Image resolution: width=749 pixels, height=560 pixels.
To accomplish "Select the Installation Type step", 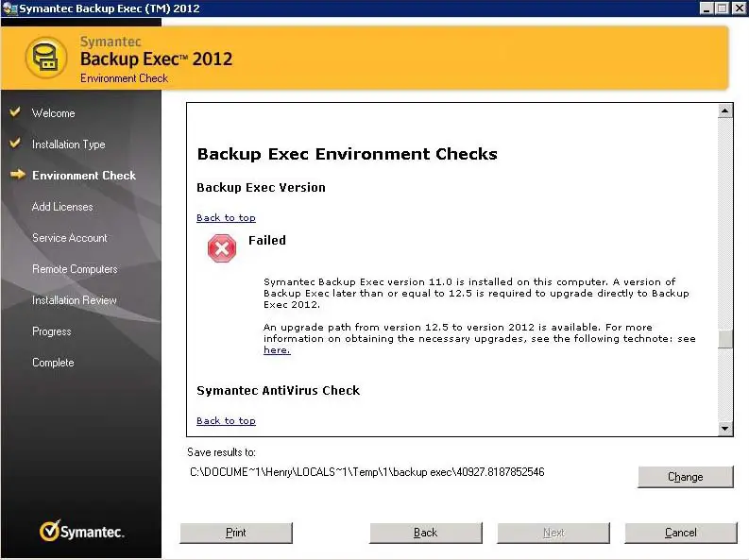I will click(68, 144).
